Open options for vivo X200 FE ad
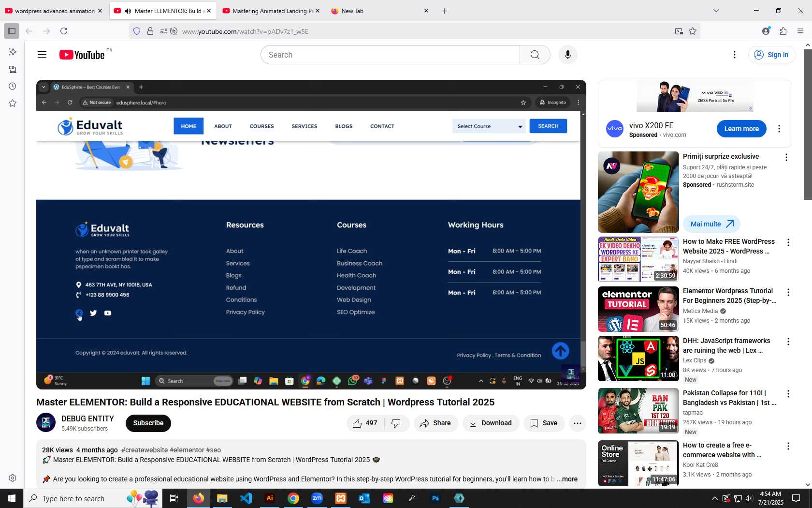The height and width of the screenshot is (508, 812). tap(779, 129)
